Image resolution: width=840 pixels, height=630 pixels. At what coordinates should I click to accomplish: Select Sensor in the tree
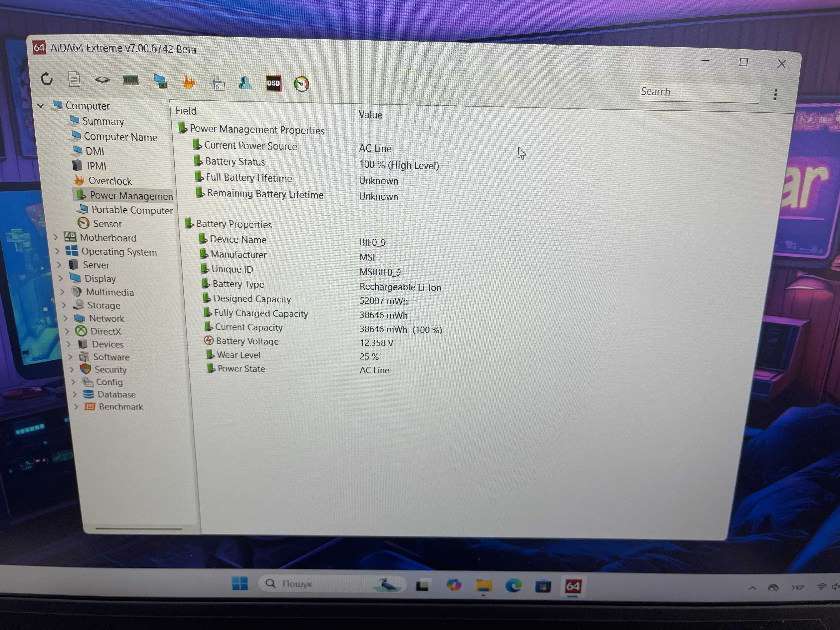click(x=100, y=224)
